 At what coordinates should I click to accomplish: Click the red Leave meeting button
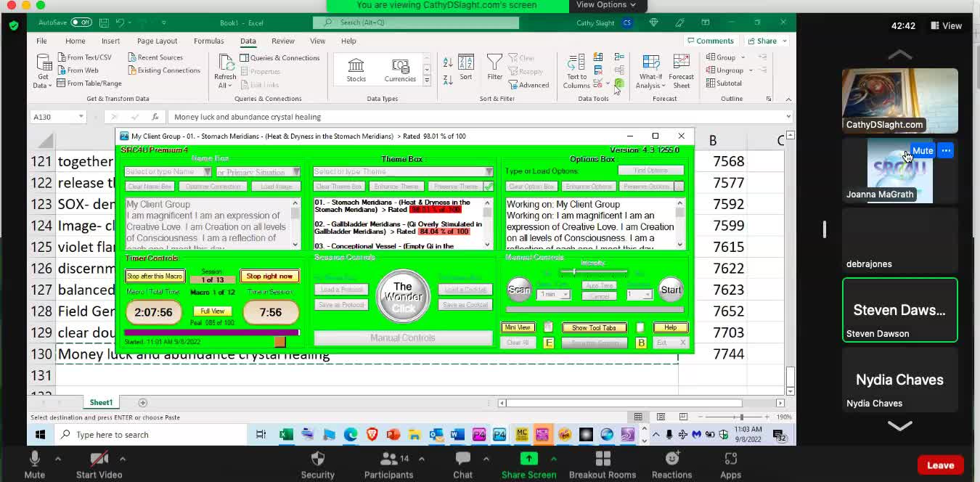(940, 465)
